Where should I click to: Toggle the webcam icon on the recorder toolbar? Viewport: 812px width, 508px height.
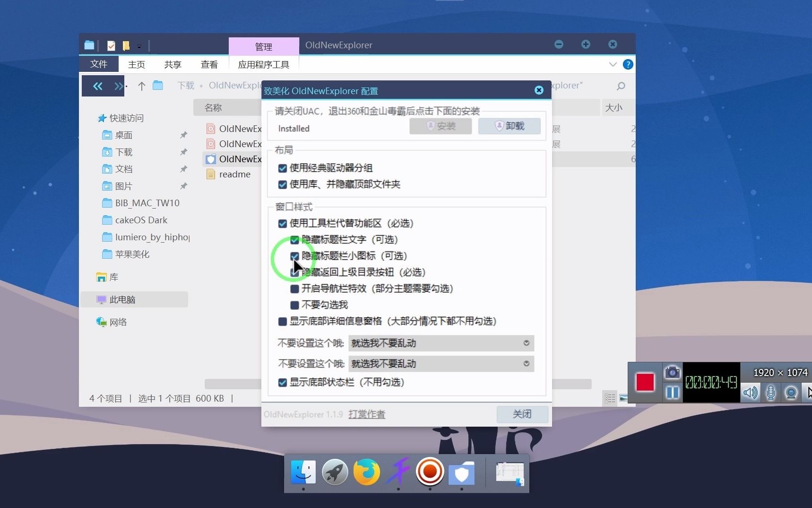(791, 392)
